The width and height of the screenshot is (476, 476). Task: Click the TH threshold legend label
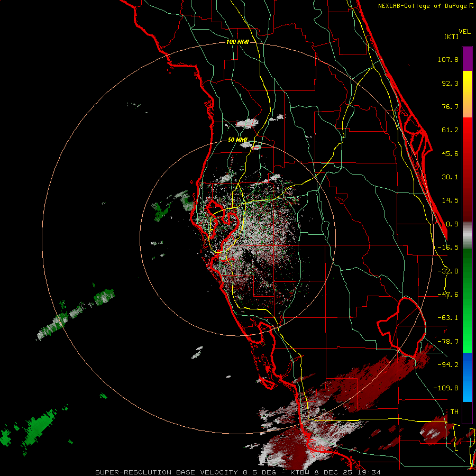(x=454, y=411)
